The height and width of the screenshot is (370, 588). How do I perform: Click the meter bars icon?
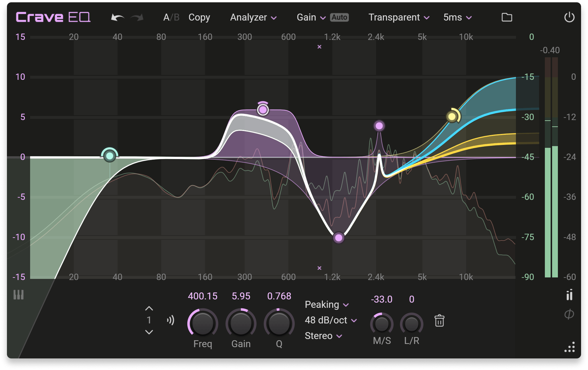(569, 295)
